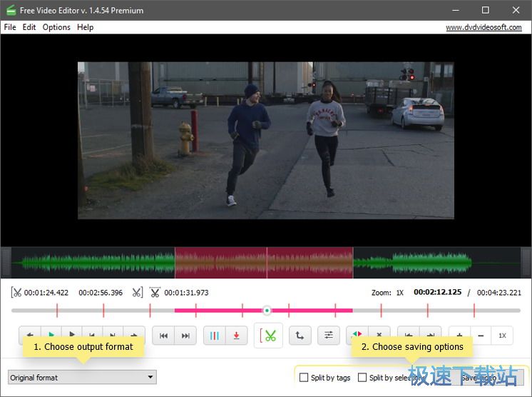Minimize the Free Video Editor window

[456, 10]
